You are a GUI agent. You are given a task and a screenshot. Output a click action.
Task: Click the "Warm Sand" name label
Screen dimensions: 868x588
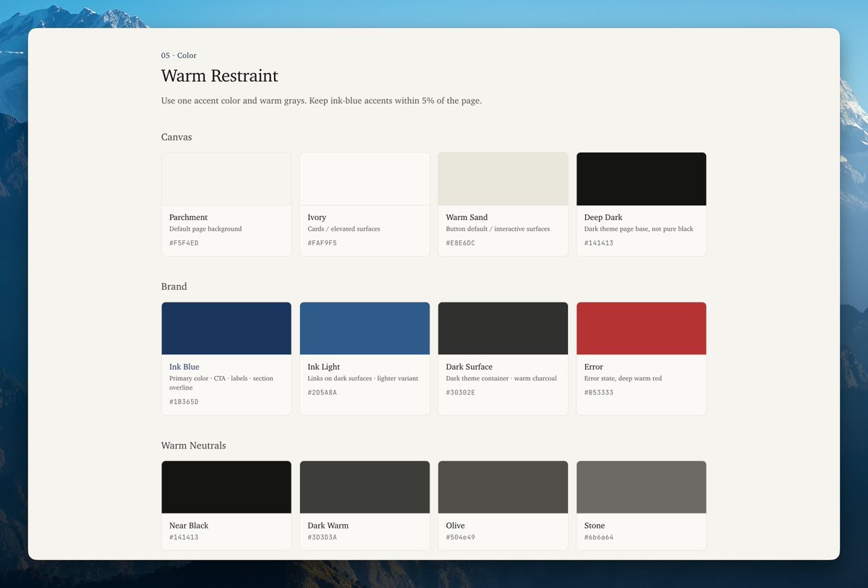pos(467,217)
